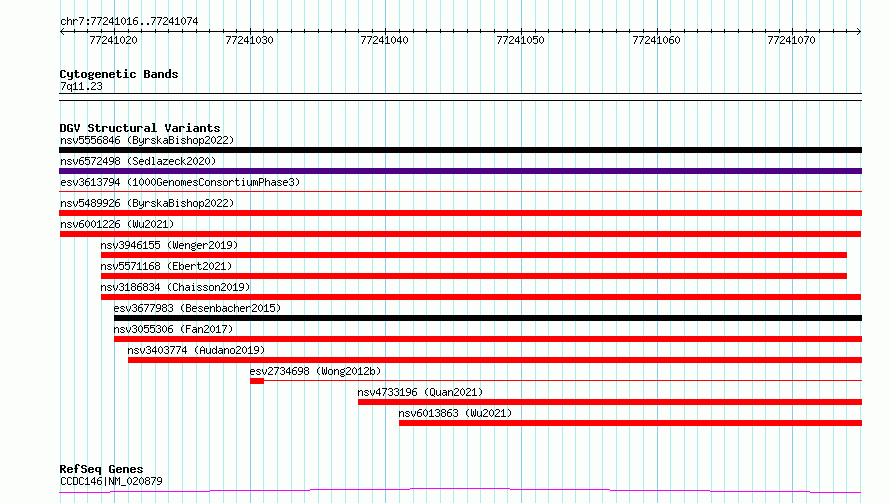Image resolution: width=890 pixels, height=503 pixels.
Task: Open variant nsv5489926 (ByrskaBishop2022) label
Action: pyautogui.click(x=147, y=203)
